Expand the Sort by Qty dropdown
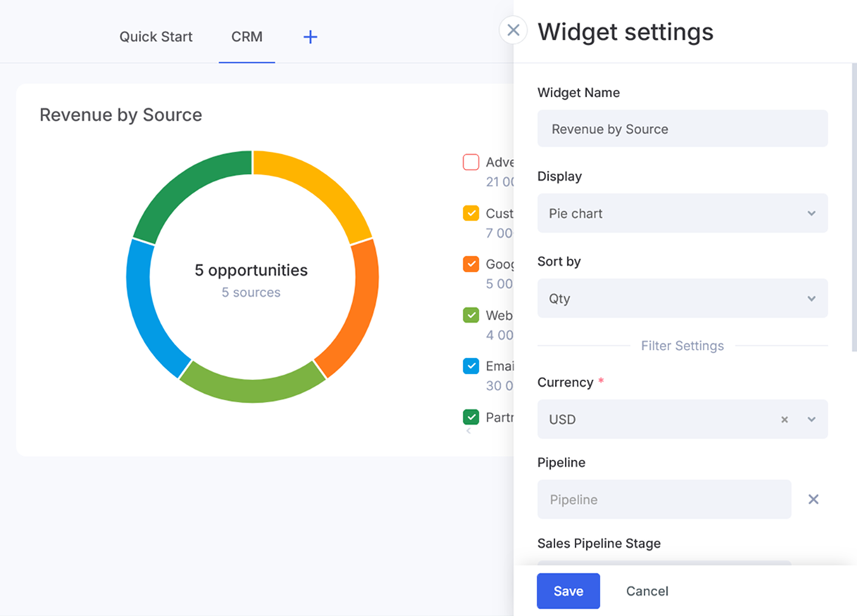 pos(682,299)
